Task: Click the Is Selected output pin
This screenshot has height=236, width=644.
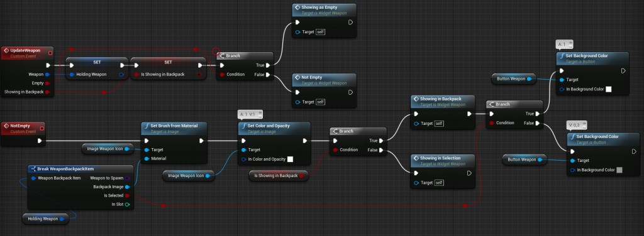Action: click(127, 195)
